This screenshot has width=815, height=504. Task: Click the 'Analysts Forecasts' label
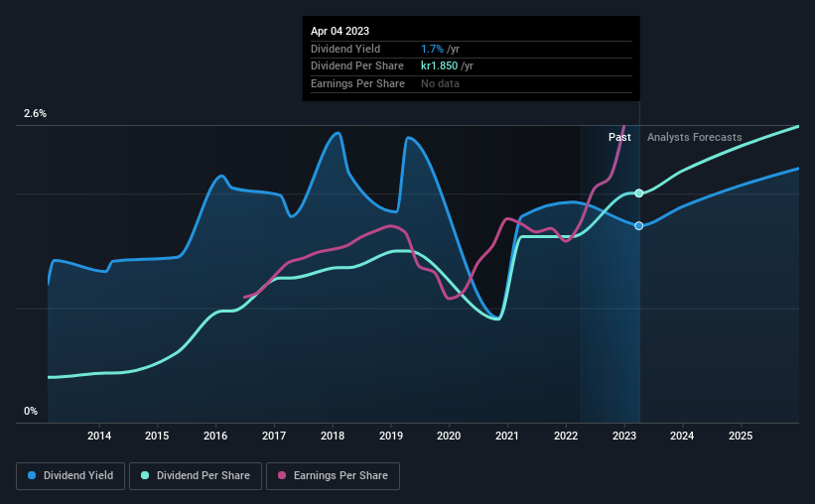click(695, 137)
